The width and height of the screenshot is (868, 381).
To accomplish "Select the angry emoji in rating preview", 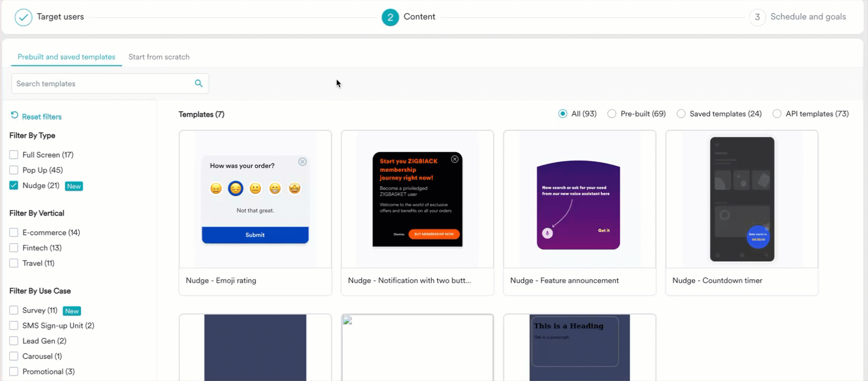I will click(216, 188).
